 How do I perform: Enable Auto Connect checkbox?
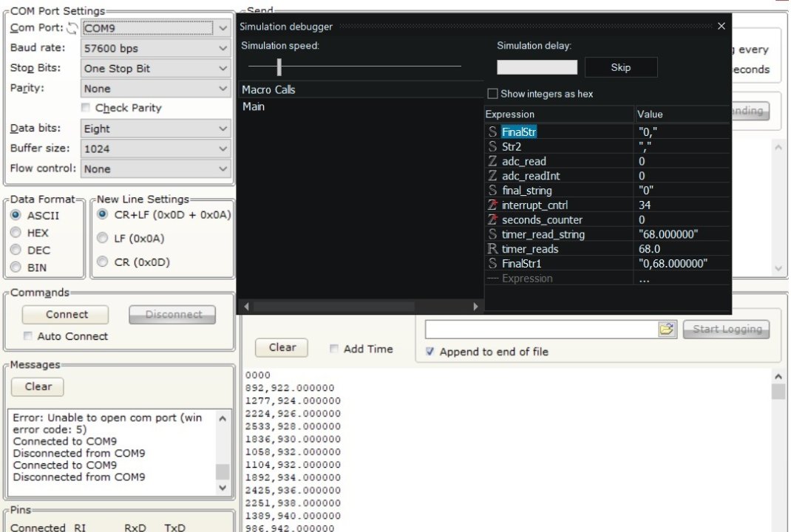(28, 336)
